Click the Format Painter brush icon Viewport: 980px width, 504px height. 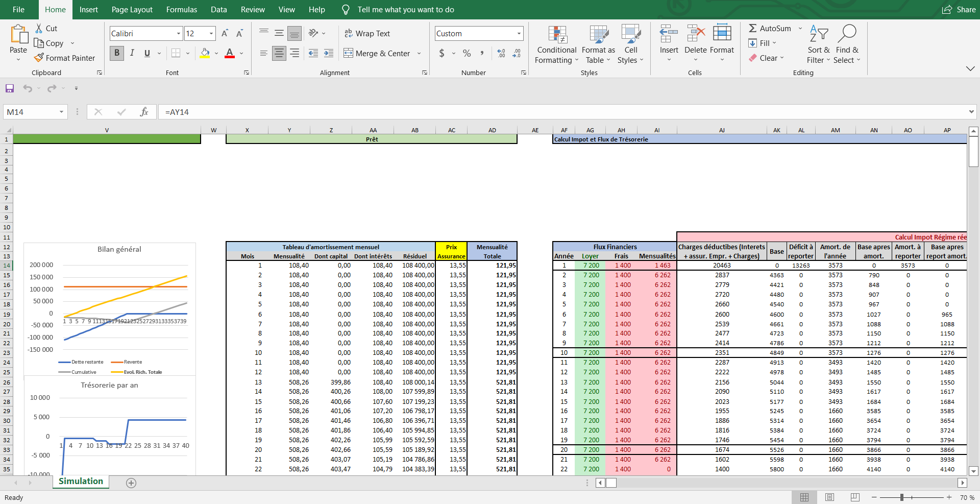tap(39, 58)
